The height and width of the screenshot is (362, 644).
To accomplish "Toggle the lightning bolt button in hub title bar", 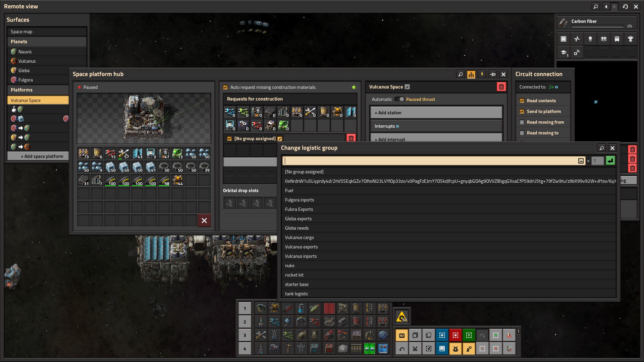I will click(482, 74).
